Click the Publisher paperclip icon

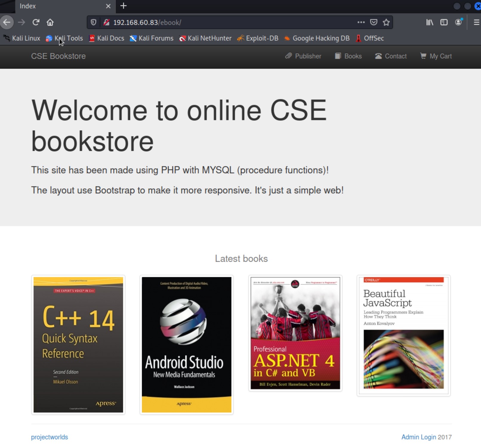pos(289,56)
